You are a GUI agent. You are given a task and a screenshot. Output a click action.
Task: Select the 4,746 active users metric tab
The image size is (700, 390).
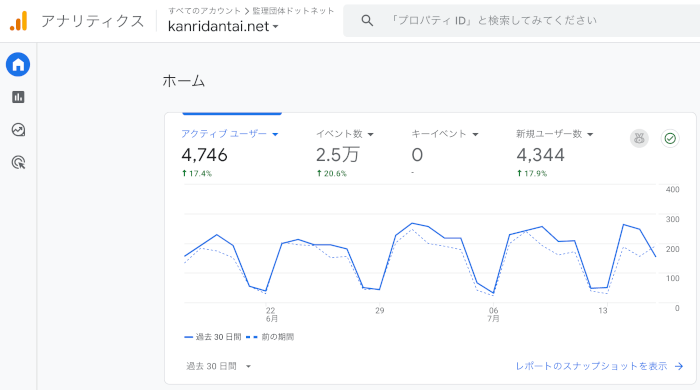(230, 153)
